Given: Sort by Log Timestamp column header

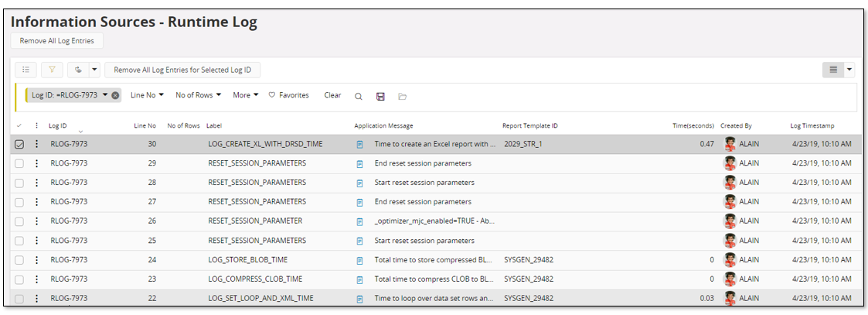Looking at the screenshot, I should (x=812, y=125).
